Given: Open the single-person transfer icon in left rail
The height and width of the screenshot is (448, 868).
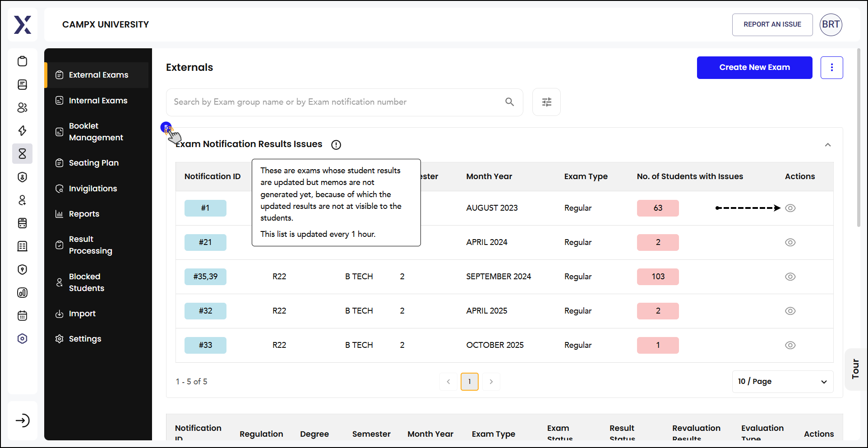Looking at the screenshot, I should (x=22, y=200).
